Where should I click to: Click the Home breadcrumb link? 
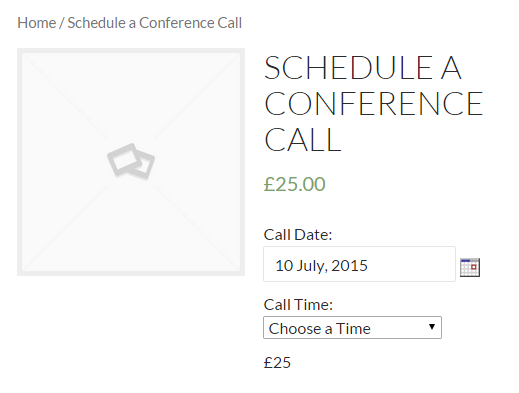pos(37,23)
